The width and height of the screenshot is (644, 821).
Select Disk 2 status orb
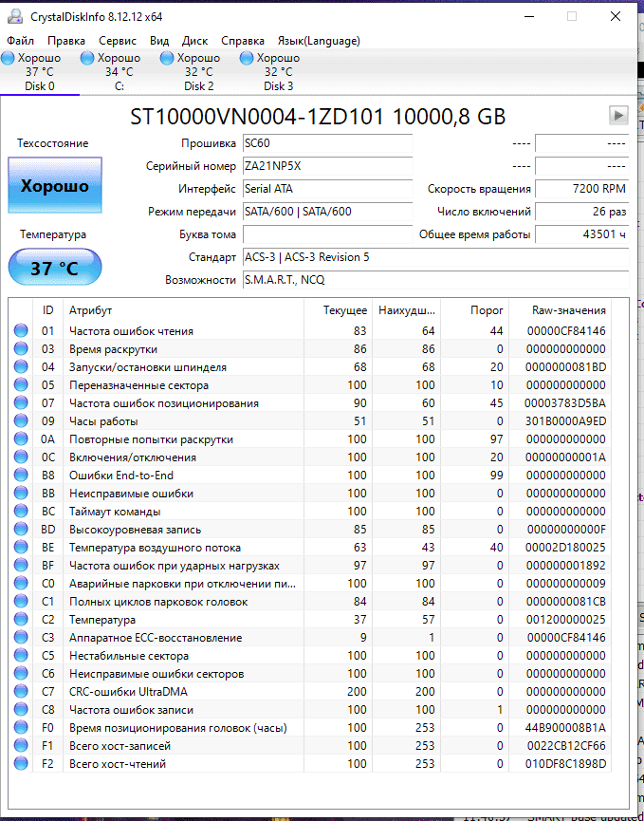[168, 59]
